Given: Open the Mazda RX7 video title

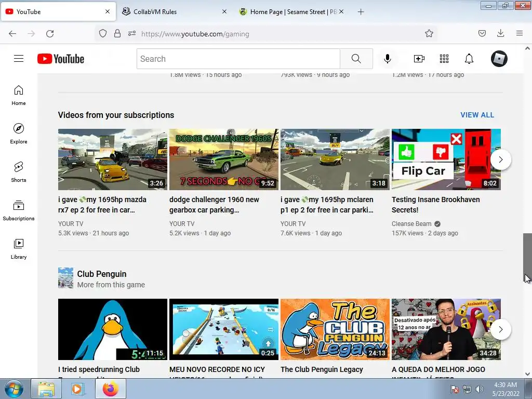Looking at the screenshot, I should 102,205.
